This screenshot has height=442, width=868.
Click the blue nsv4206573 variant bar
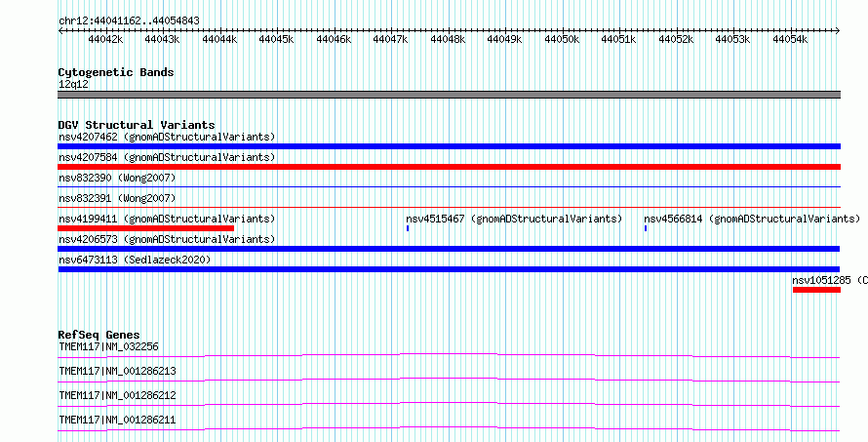click(x=449, y=249)
